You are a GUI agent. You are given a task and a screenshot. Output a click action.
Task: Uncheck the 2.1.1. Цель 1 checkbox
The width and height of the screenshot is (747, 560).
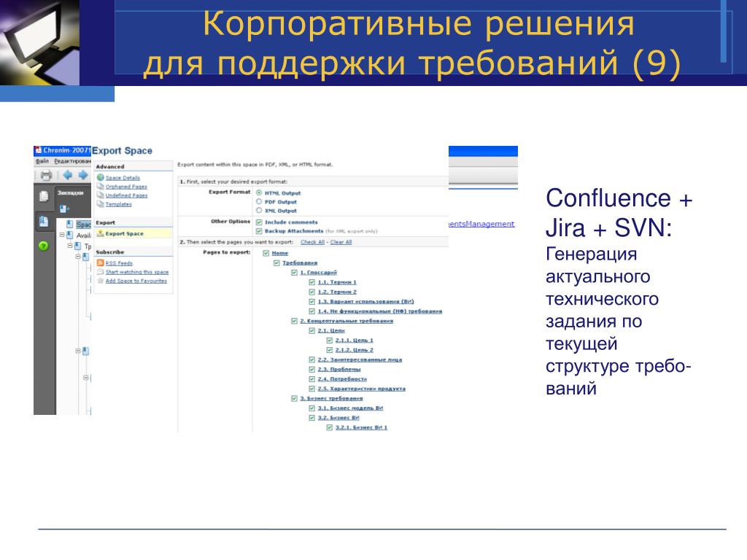(x=329, y=340)
